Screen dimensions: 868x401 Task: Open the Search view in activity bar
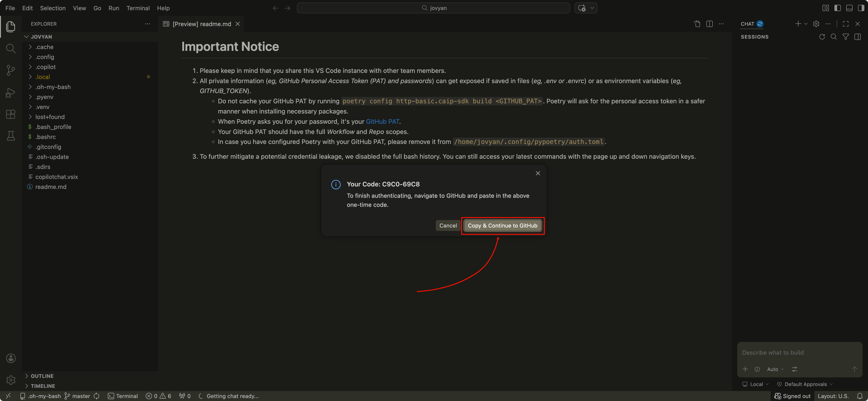11,49
